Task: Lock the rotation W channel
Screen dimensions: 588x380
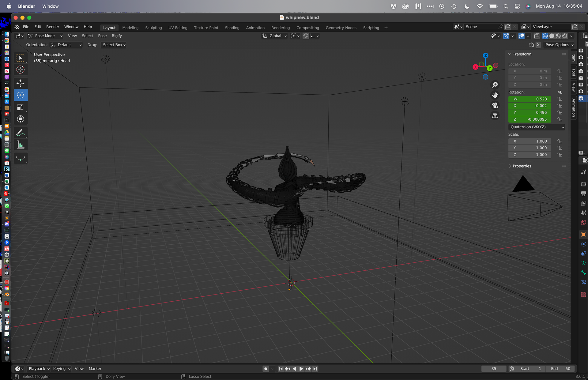Action: [x=560, y=99]
